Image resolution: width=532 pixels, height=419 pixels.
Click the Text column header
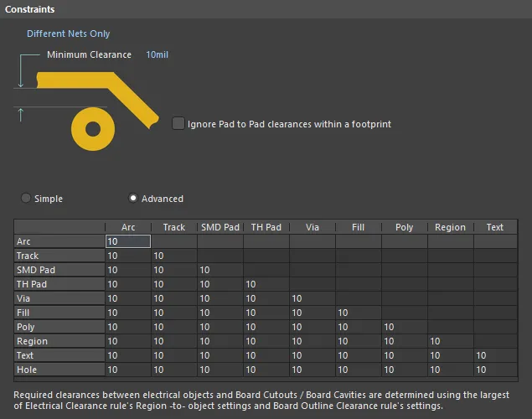click(495, 227)
